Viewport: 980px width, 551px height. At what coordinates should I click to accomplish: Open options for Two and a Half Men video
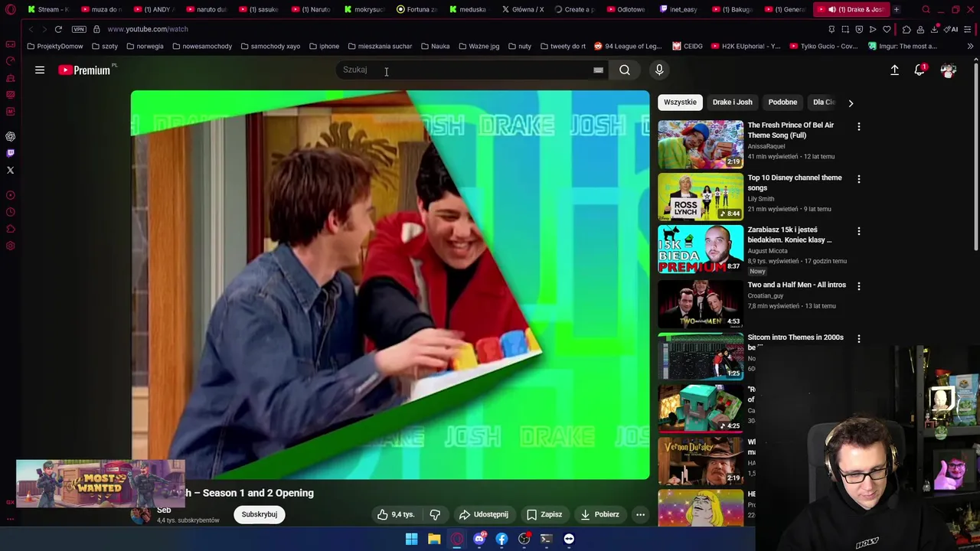pyautogui.click(x=858, y=286)
